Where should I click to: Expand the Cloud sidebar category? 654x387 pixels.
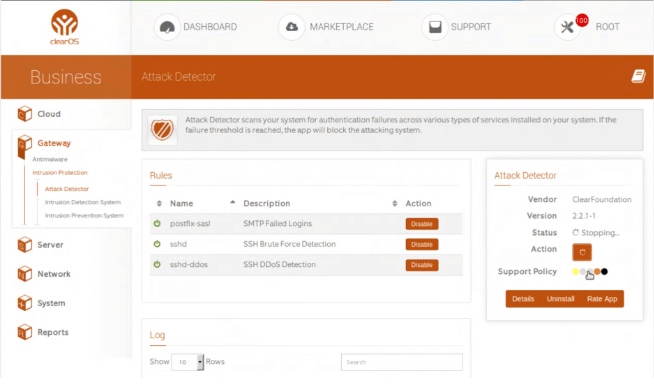tap(49, 114)
